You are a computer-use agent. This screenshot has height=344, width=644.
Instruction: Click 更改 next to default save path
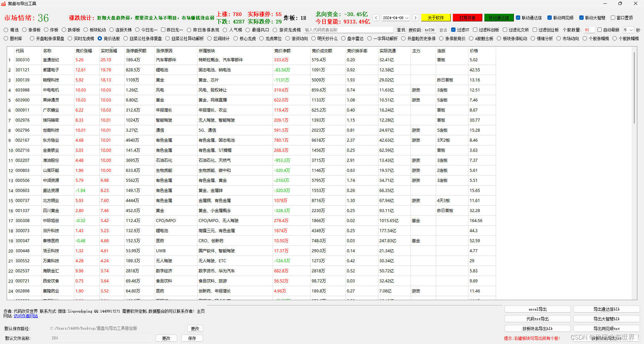click(x=195, y=329)
